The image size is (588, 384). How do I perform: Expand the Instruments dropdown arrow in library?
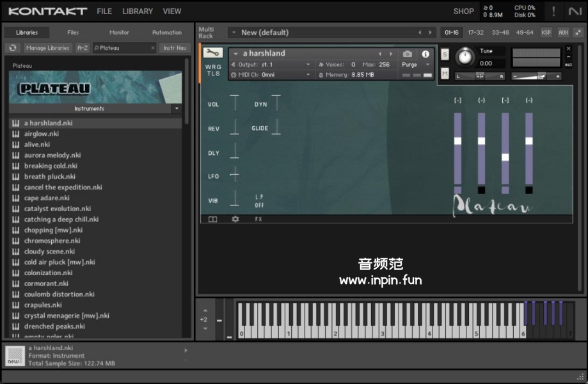coord(177,109)
